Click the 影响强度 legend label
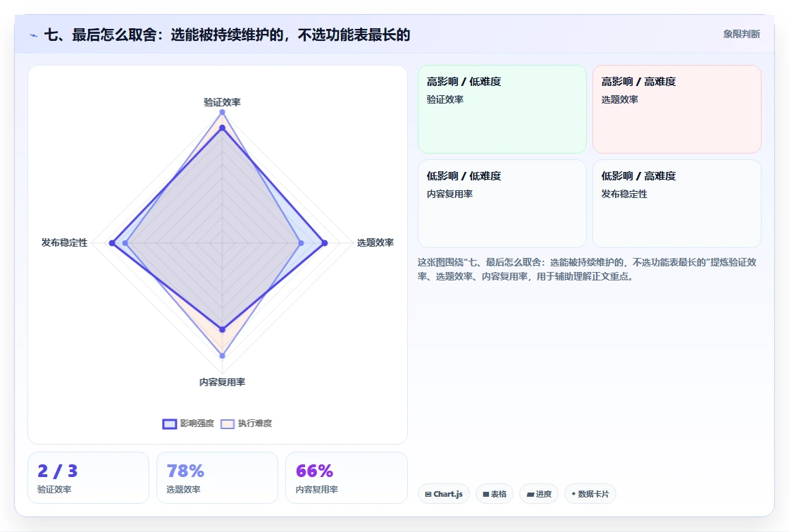 click(x=197, y=423)
